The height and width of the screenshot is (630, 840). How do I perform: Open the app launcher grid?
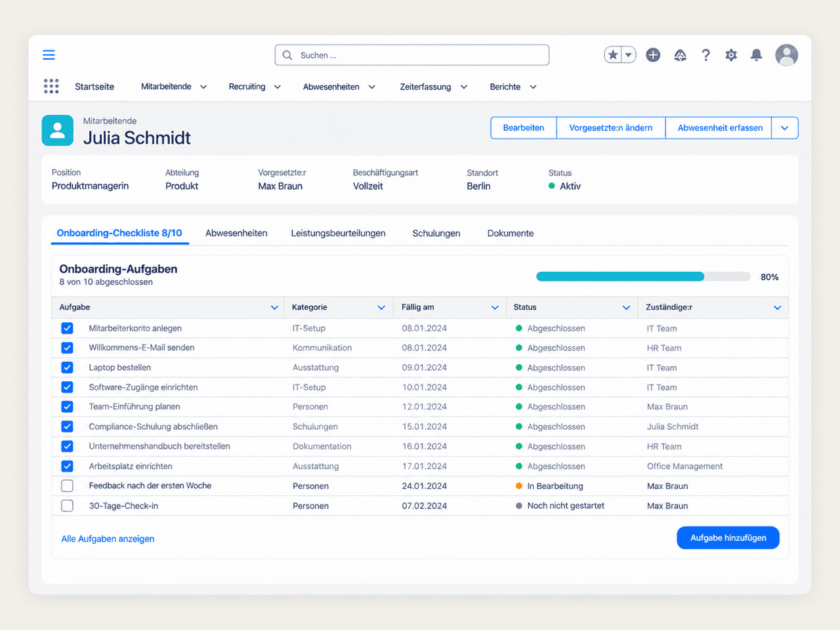pyautogui.click(x=51, y=86)
